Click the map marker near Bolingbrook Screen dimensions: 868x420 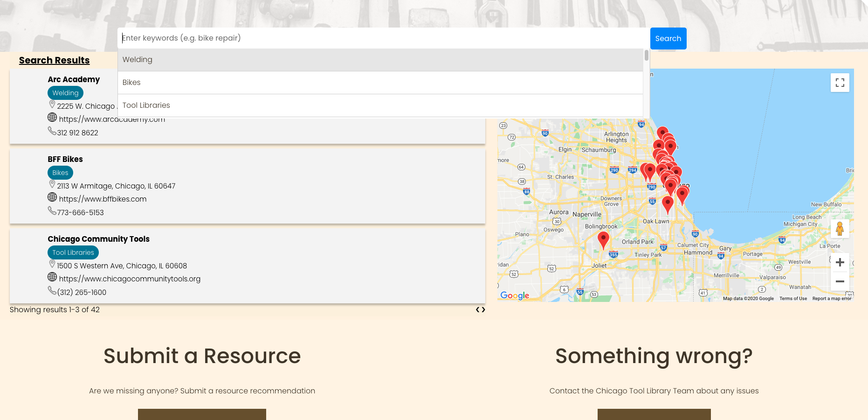click(x=603, y=240)
